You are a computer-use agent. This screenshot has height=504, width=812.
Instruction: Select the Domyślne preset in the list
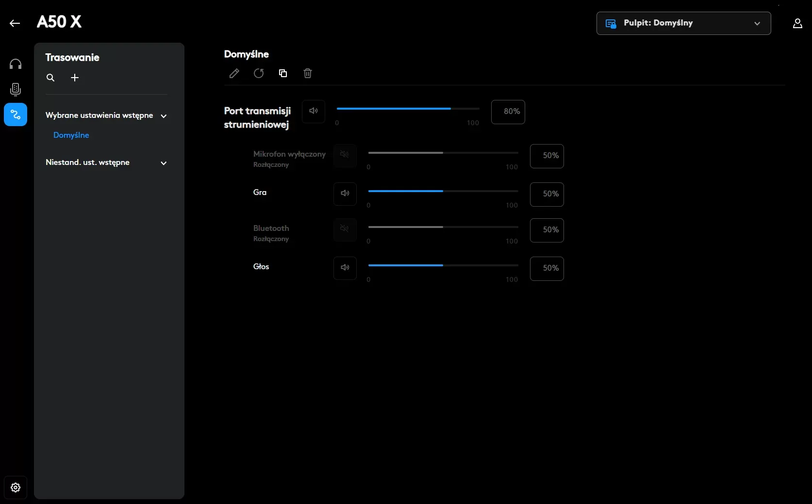71,135
